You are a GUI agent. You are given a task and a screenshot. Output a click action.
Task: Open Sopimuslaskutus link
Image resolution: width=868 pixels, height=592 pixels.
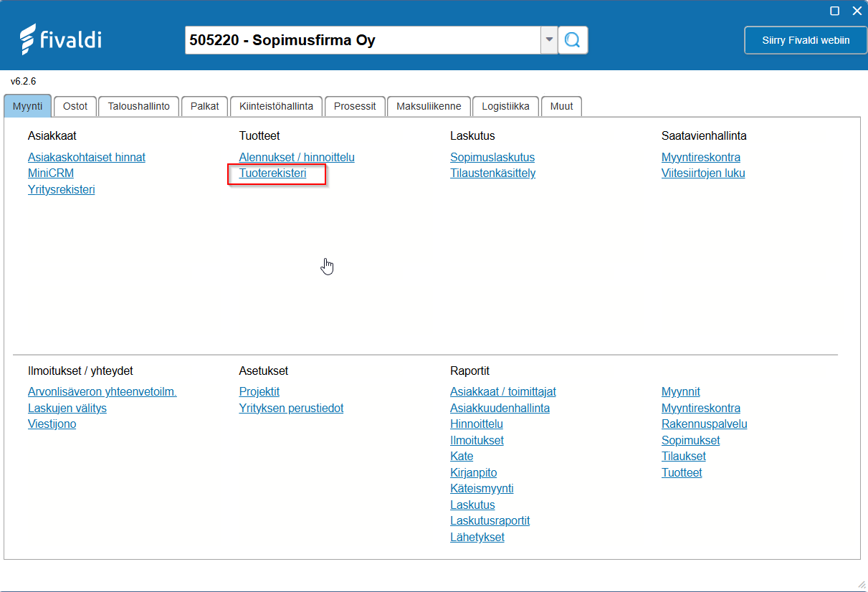click(492, 157)
